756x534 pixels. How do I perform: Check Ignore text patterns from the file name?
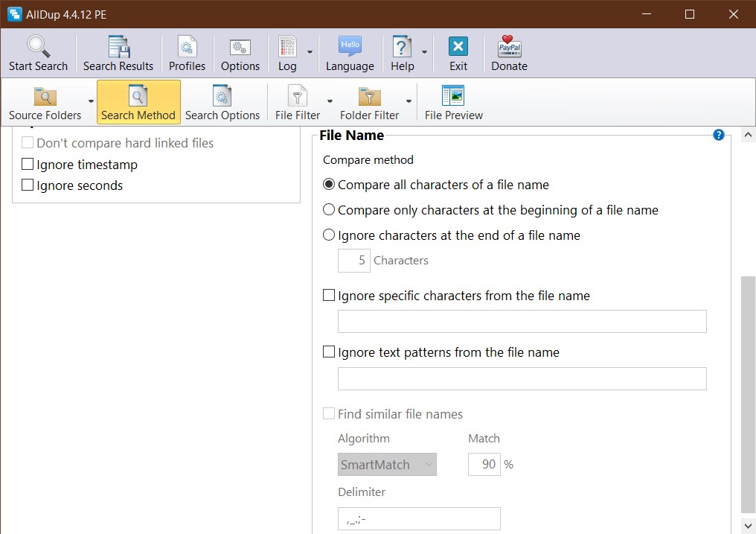(329, 352)
